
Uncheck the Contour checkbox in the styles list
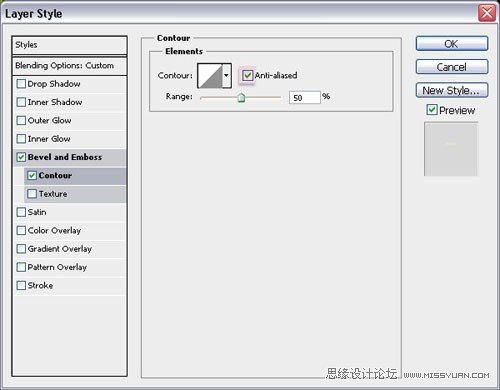click(32, 175)
